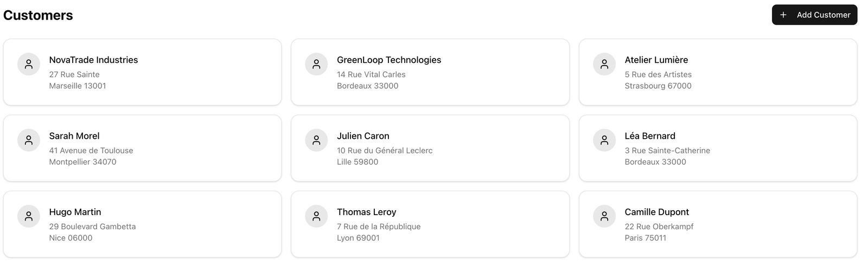Open Thomas Leroy's Lyon 69001 address
The height and width of the screenshot is (265, 868).
358,238
